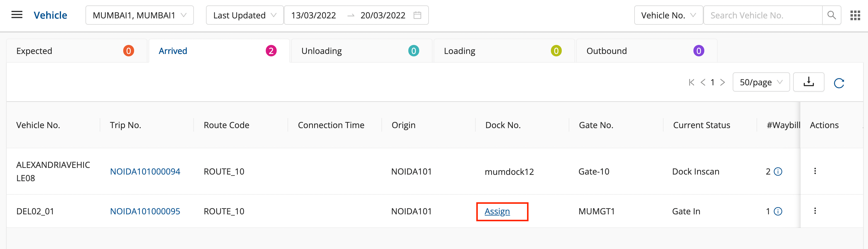This screenshot has height=249, width=868.
Task: Switch to the Unloading tab
Action: click(x=361, y=51)
